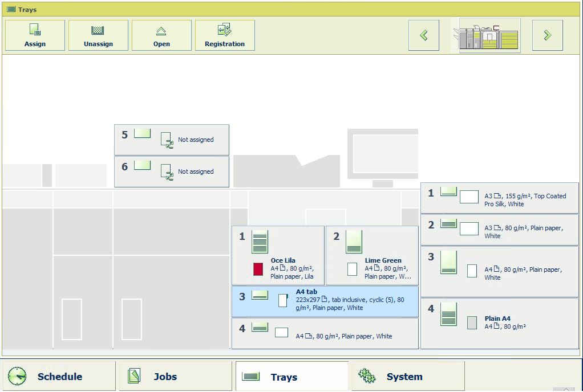Select tray 4 with A4 white paper
Viewport: 583px width, 392px height.
(x=325, y=333)
